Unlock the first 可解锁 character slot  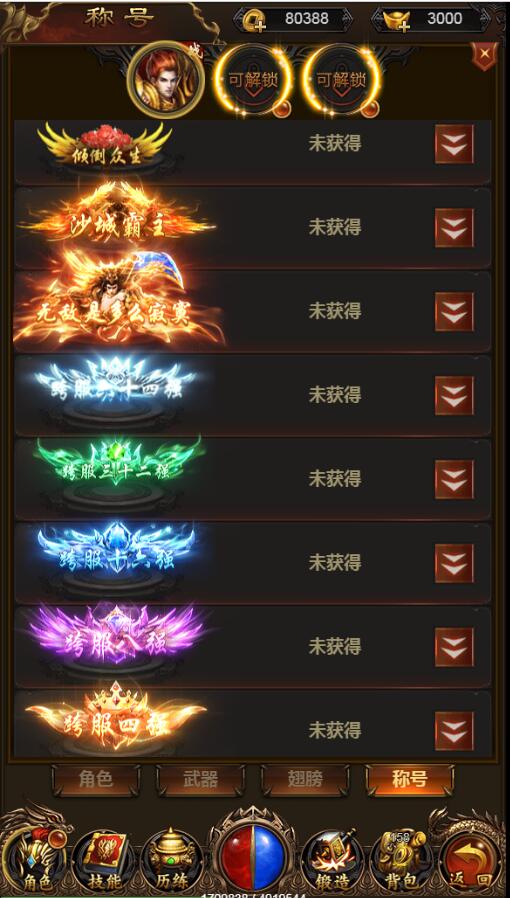click(253, 80)
